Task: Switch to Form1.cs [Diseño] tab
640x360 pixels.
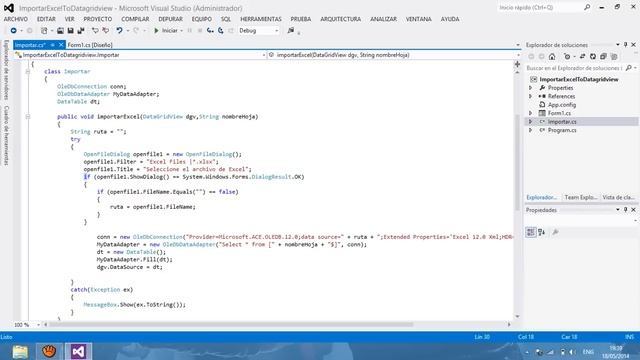Action: pyautogui.click(x=90, y=45)
